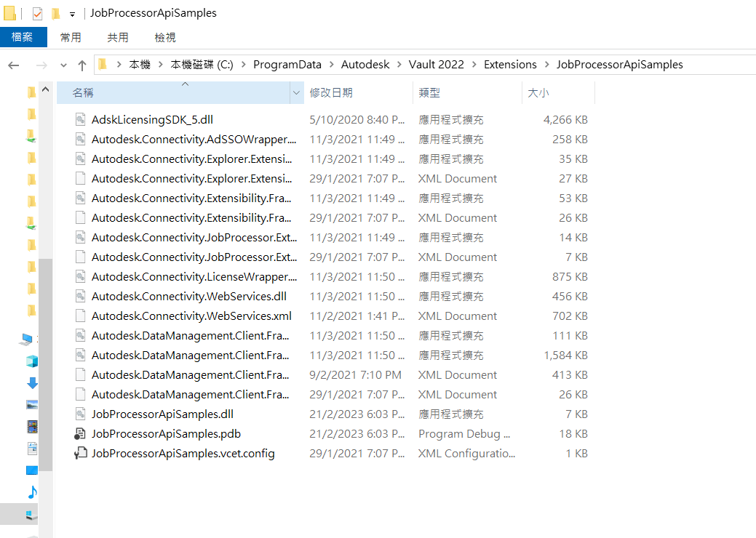Go back using the Back navigation arrow

(13, 64)
